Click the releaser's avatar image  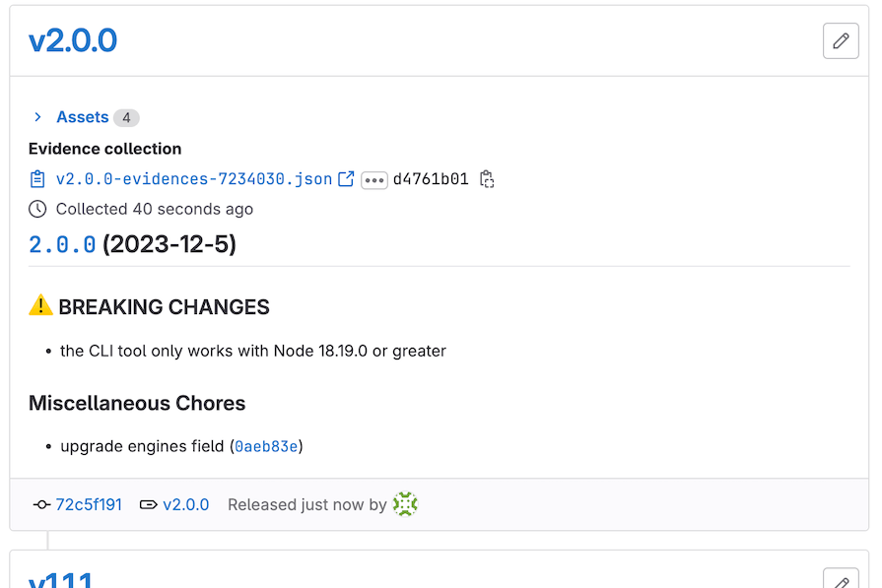[404, 503]
